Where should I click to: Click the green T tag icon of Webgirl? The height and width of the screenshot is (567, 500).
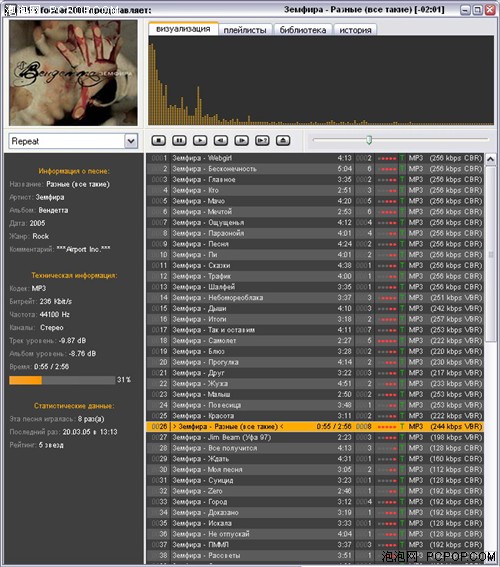click(402, 158)
